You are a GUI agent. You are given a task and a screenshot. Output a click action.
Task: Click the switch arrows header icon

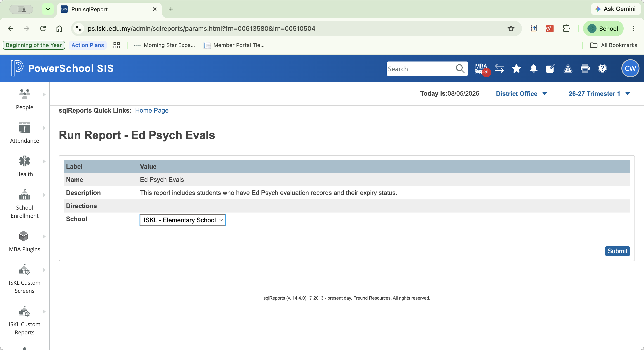pos(499,69)
